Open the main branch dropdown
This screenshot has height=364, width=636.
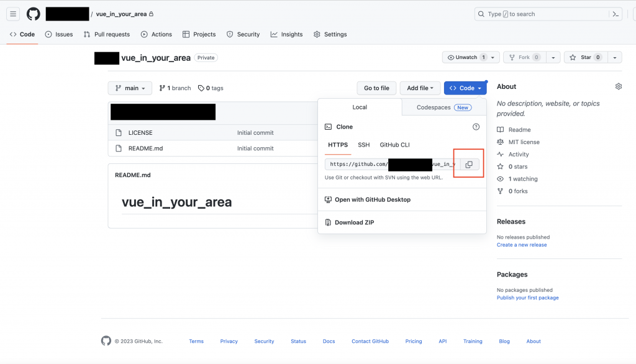coord(130,88)
